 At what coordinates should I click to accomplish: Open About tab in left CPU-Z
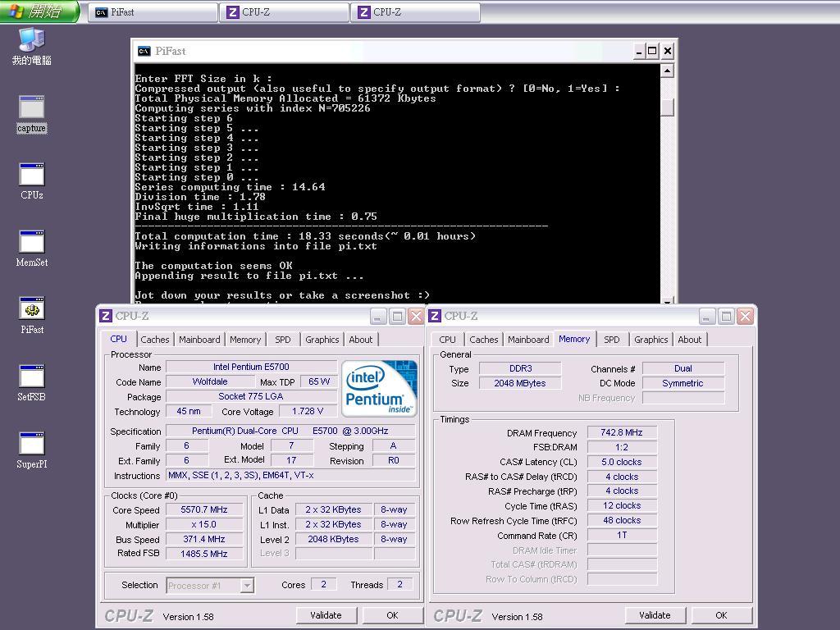(361, 340)
